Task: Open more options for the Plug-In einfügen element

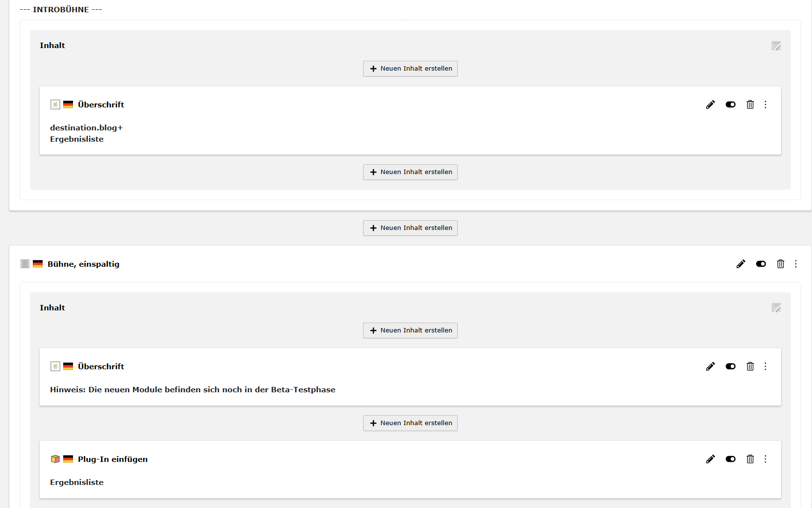Action: tap(765, 459)
